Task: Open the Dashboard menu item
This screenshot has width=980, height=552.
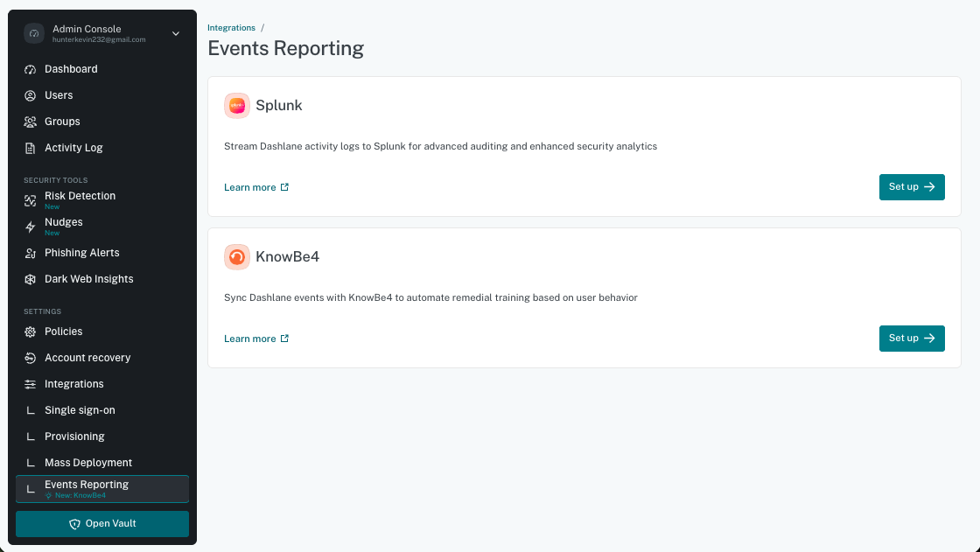Action: tap(102, 69)
